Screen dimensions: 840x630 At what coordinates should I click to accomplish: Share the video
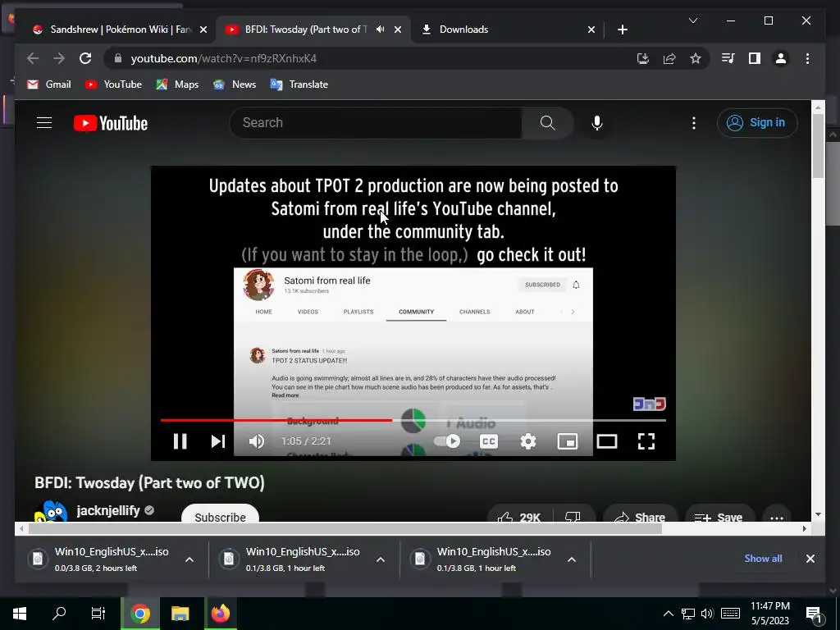[x=640, y=514]
